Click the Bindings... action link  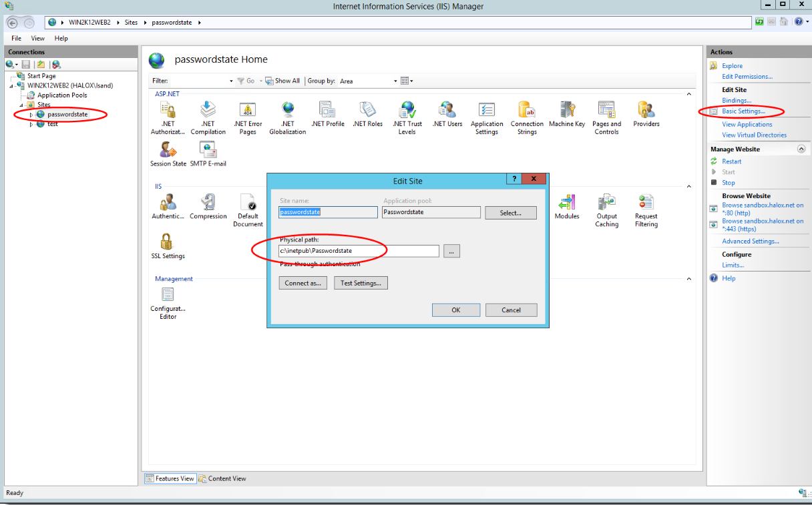coord(737,100)
